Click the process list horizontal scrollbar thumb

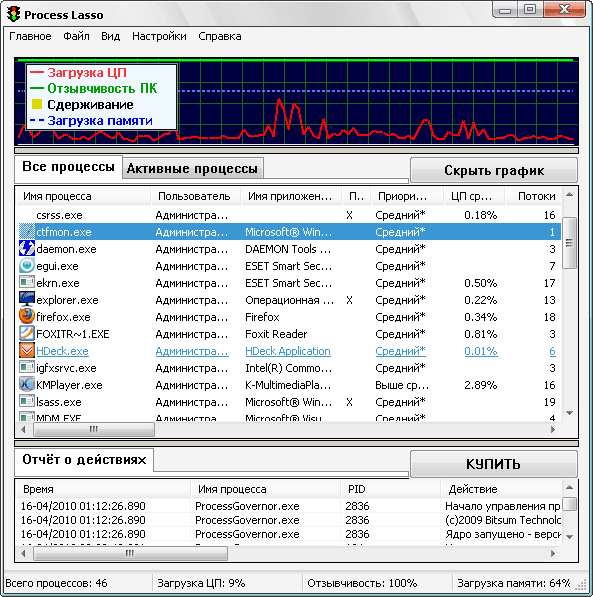(94, 429)
